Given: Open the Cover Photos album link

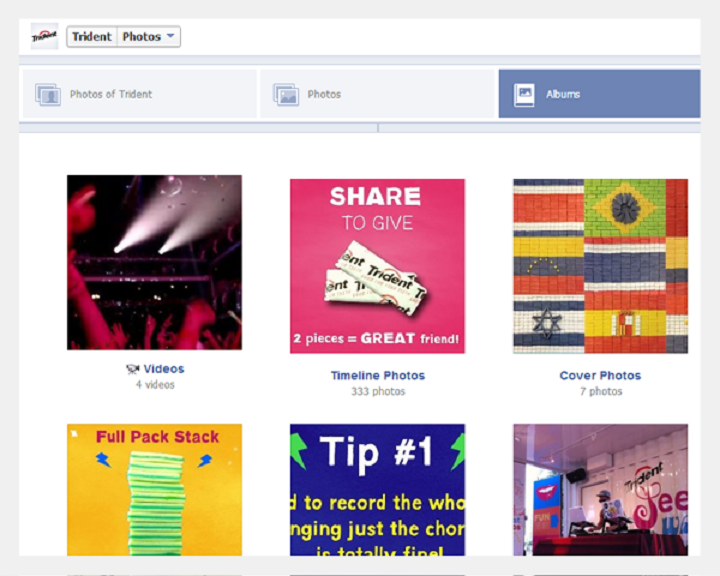Looking at the screenshot, I should click(600, 375).
